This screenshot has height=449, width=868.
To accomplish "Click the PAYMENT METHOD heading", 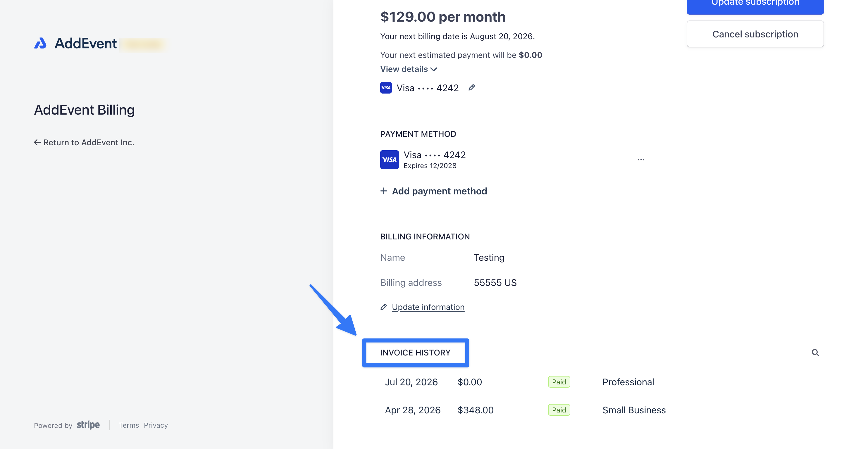I will point(418,134).
